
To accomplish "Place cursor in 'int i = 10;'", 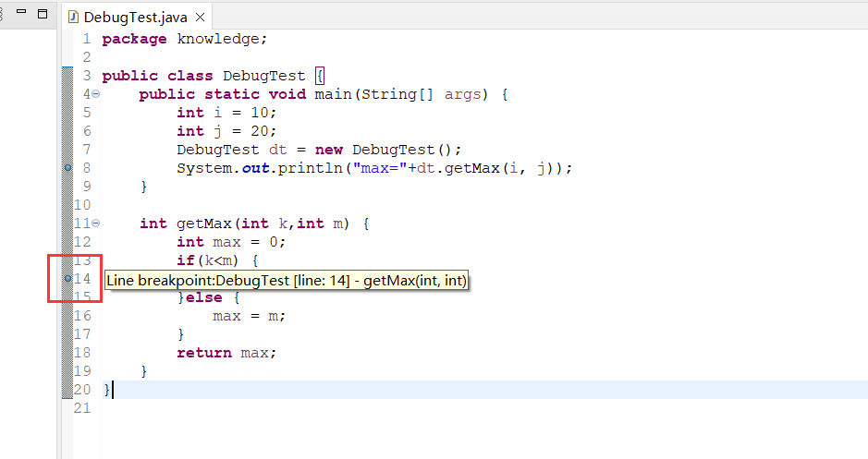I will (226, 113).
